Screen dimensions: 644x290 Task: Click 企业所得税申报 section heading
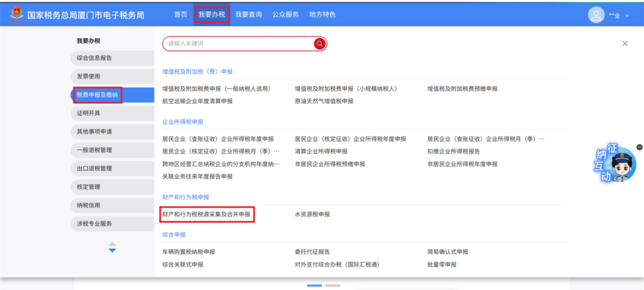click(183, 122)
